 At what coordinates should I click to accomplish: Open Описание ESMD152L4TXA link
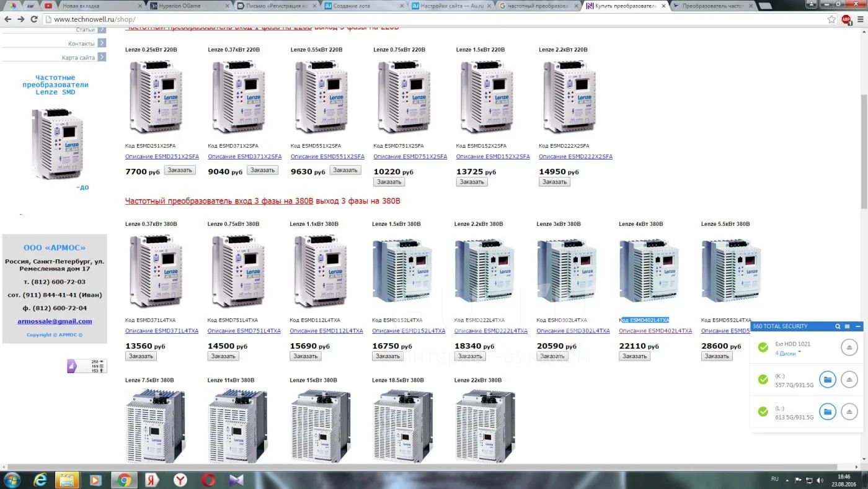click(409, 331)
